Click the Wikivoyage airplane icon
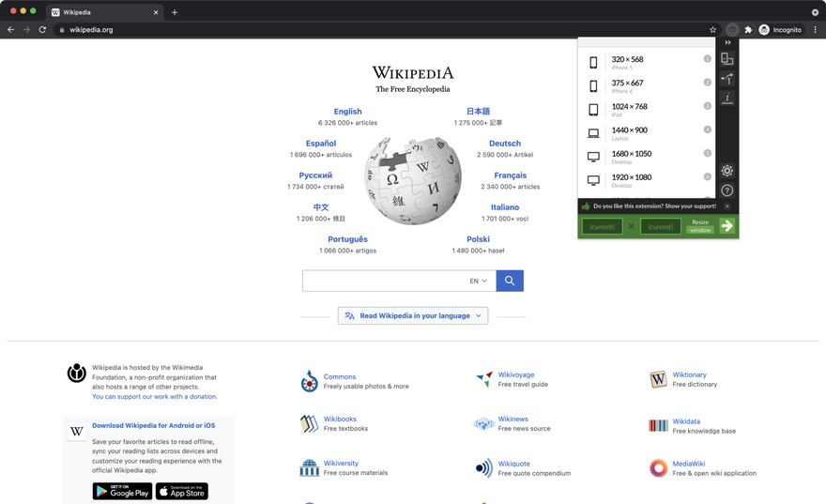 [x=484, y=378]
